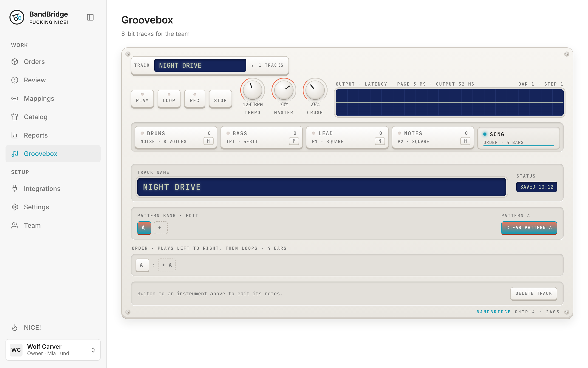Click the Integrations plug icon
Image resolution: width=588 pixels, height=368 pixels.
tap(15, 189)
